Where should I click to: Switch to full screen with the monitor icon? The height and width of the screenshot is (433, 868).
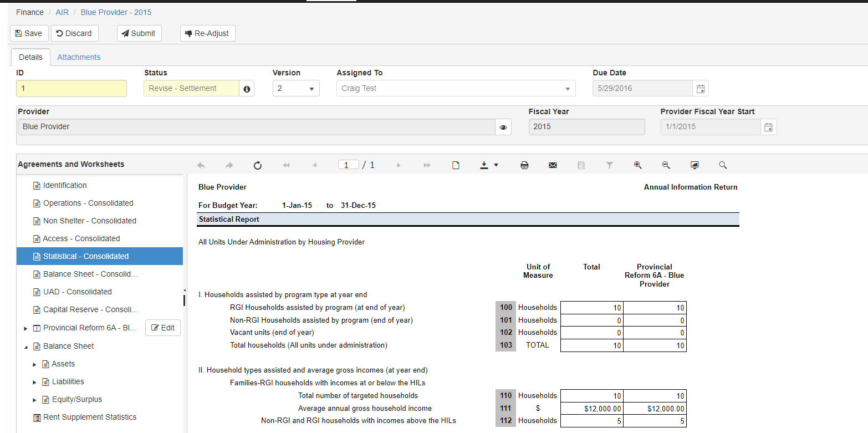(x=695, y=165)
